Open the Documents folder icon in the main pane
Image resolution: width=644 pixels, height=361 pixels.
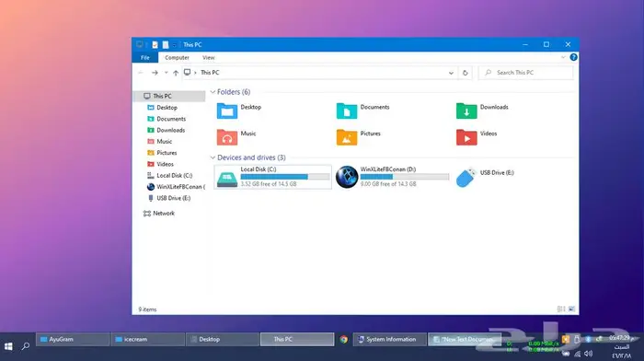(x=347, y=111)
